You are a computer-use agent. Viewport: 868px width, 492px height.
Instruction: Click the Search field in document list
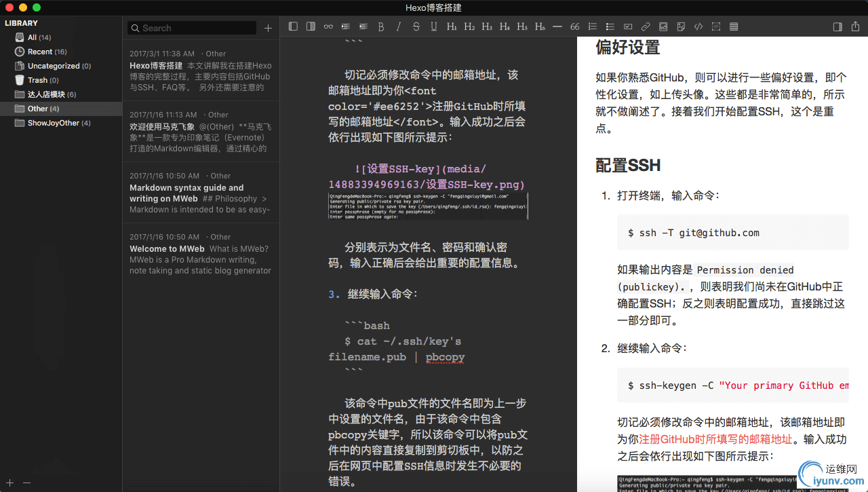pos(192,28)
